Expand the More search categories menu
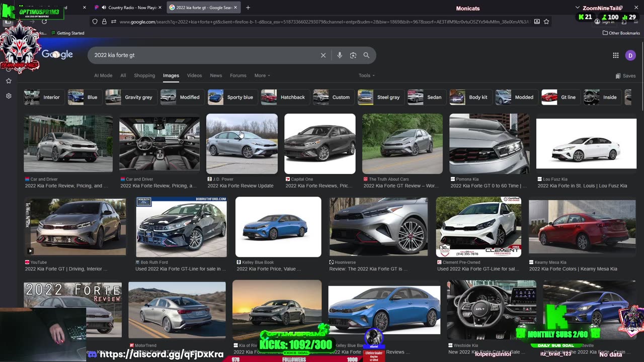Viewport: 644px width, 362px height. (x=262, y=75)
